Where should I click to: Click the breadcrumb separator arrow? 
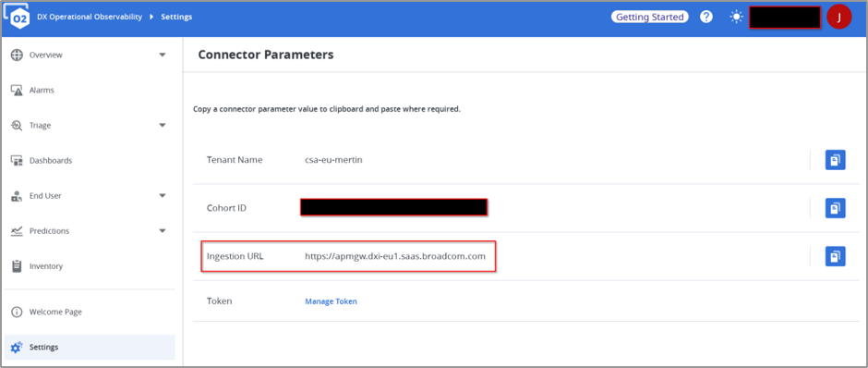[x=151, y=18]
